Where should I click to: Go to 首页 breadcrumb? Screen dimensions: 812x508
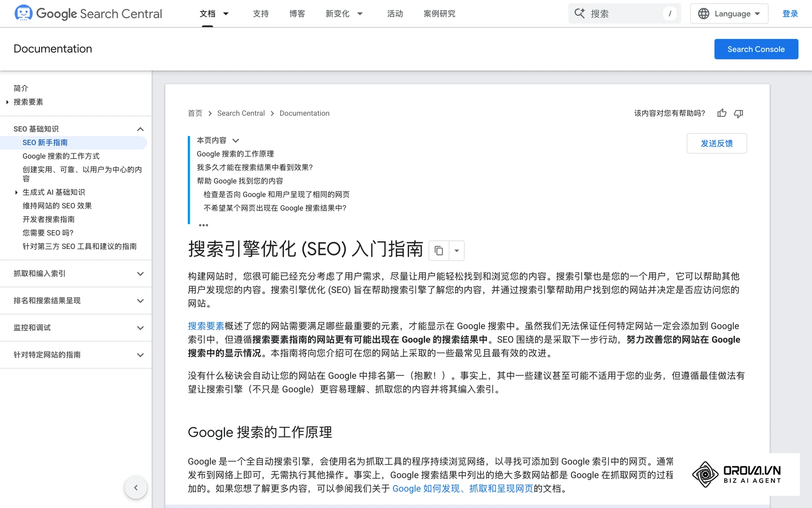click(x=195, y=113)
